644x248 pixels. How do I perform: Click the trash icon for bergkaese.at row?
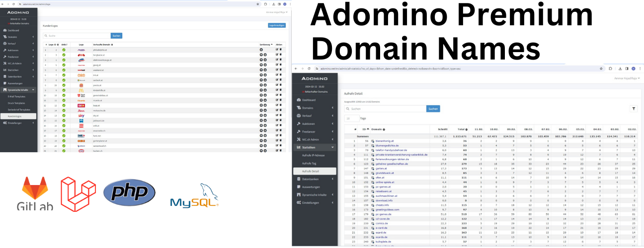(280, 55)
